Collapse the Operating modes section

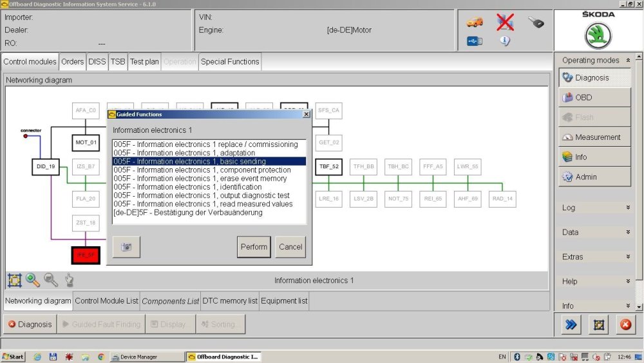pyautogui.click(x=628, y=61)
